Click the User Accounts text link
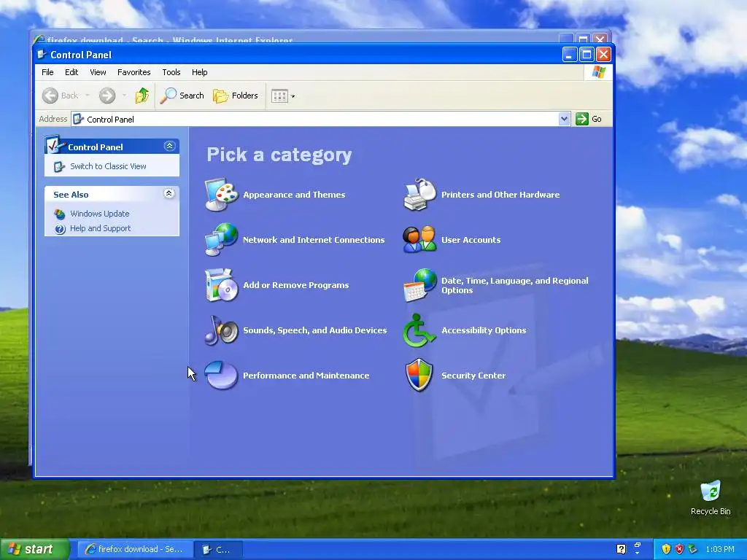 (471, 239)
